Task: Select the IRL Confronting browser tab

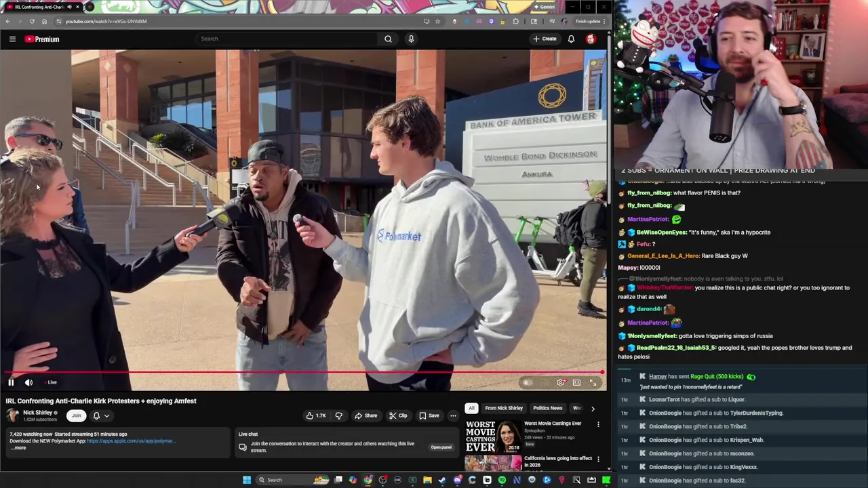Action: point(41,7)
